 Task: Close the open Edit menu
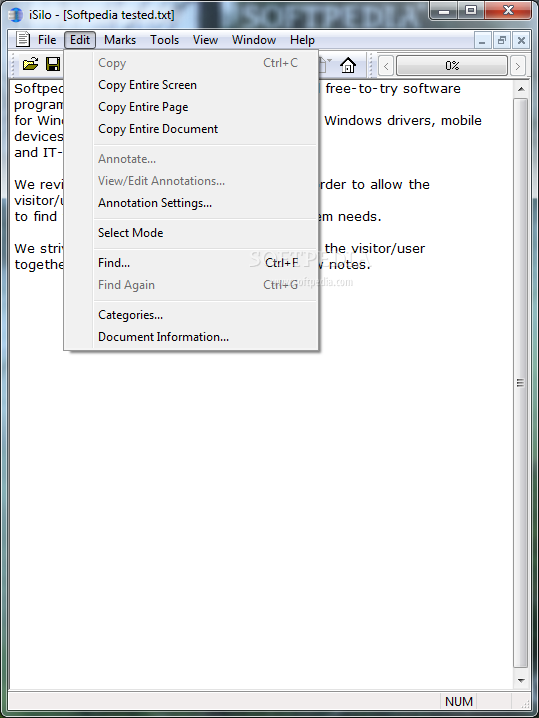(x=80, y=40)
